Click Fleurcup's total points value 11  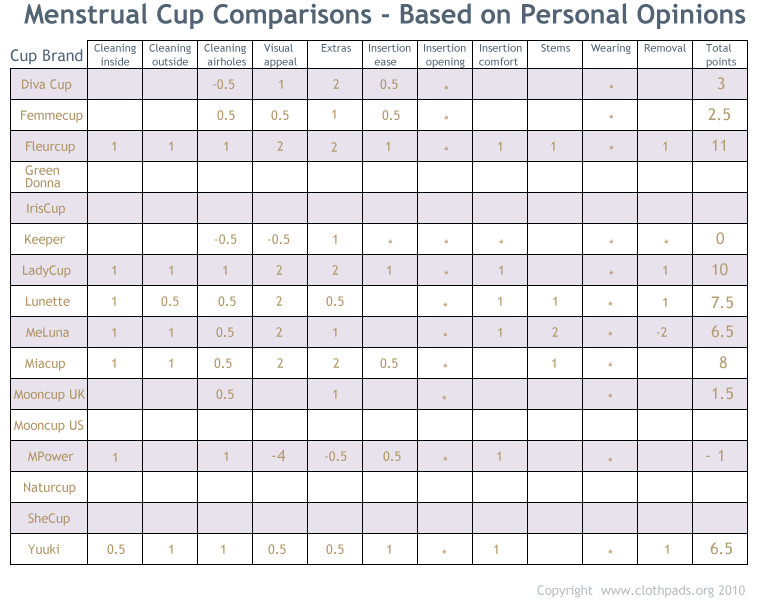720,146
